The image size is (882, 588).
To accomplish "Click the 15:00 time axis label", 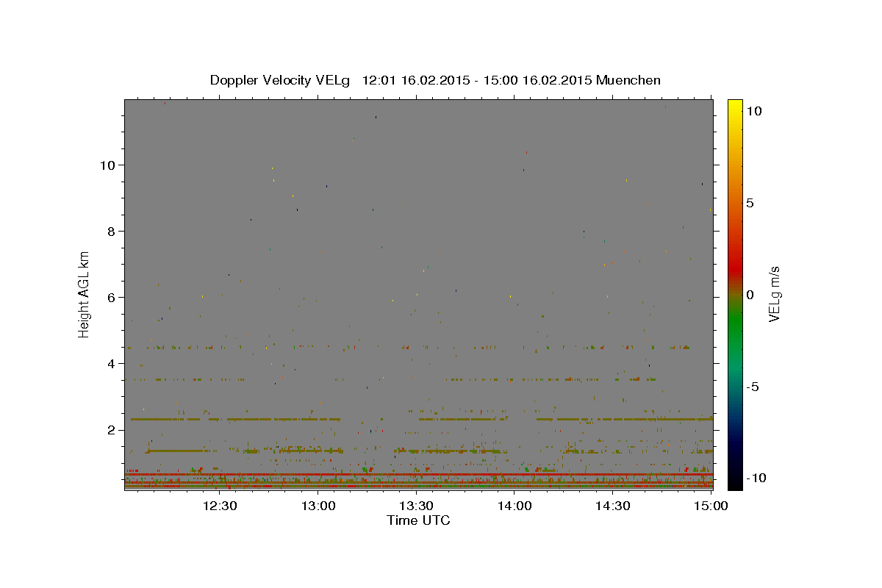I will click(x=711, y=506).
